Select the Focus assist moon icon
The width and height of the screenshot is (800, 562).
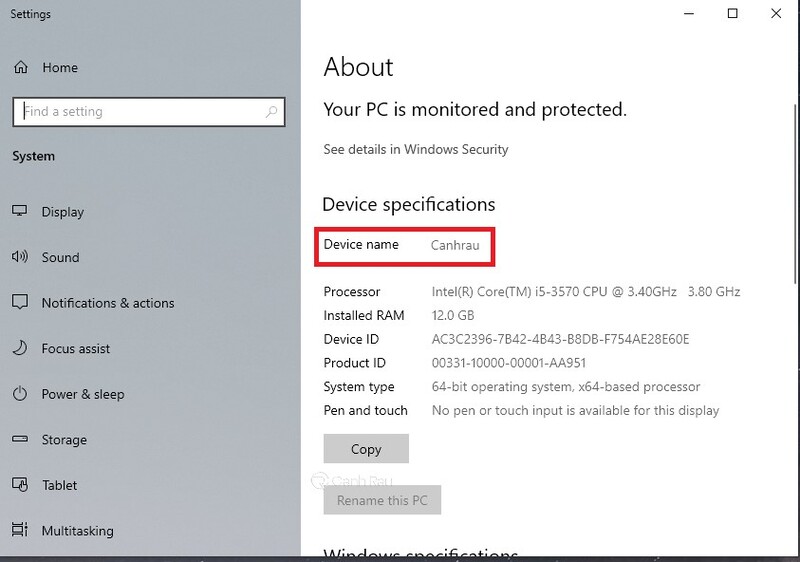click(x=20, y=348)
